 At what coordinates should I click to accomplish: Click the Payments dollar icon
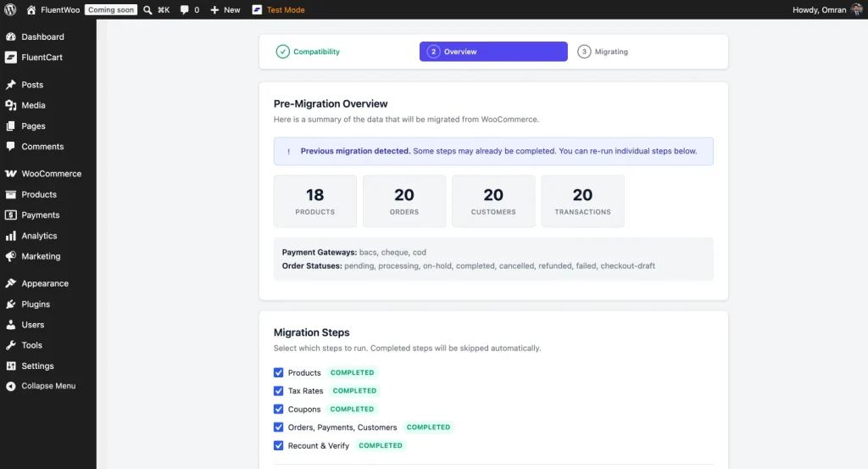coord(10,215)
